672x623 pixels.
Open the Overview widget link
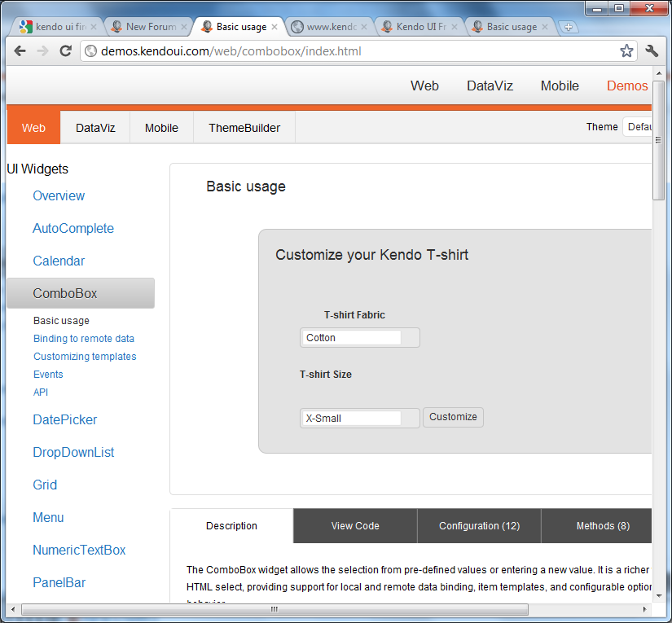pos(59,195)
